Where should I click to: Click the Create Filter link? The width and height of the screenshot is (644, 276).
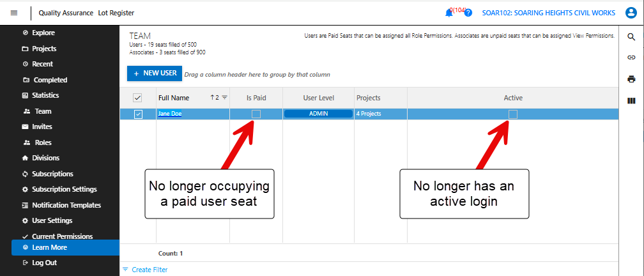pos(149,270)
